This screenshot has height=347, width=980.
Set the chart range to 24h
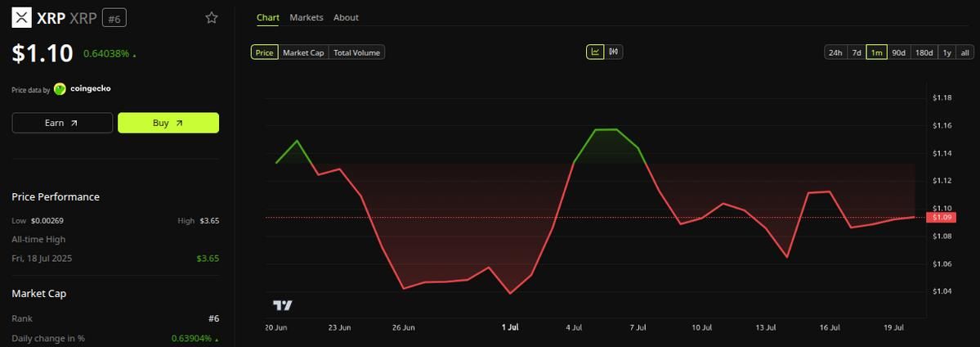pos(835,52)
